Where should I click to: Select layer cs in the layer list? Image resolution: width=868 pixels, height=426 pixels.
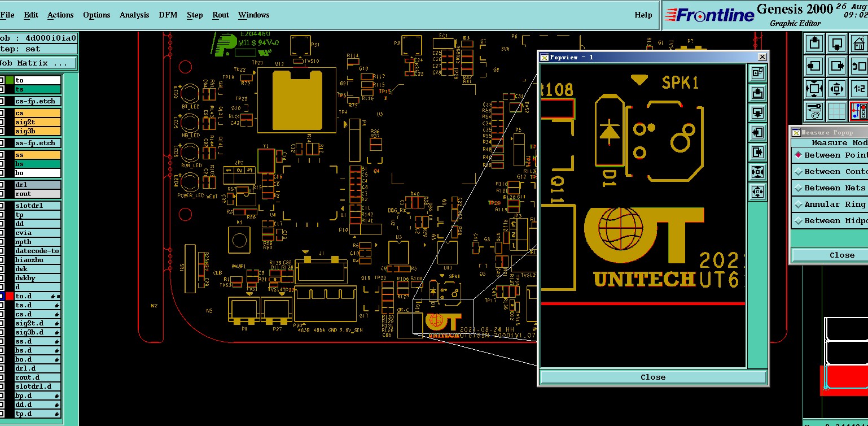click(x=37, y=113)
